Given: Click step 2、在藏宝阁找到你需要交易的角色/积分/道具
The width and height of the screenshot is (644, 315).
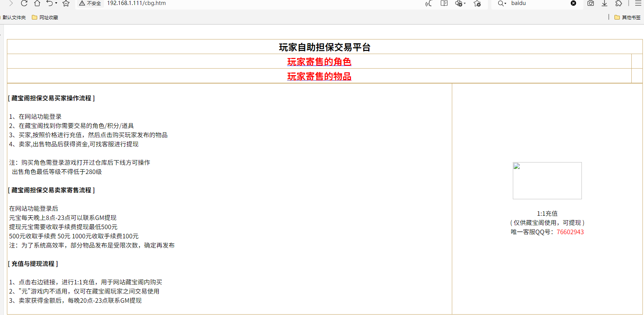Looking at the screenshot, I should point(71,126).
